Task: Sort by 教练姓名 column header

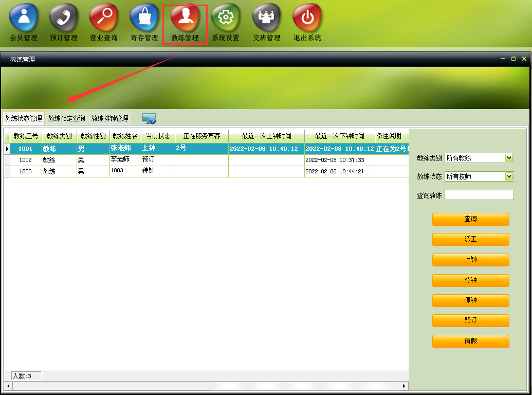Action: pos(125,136)
